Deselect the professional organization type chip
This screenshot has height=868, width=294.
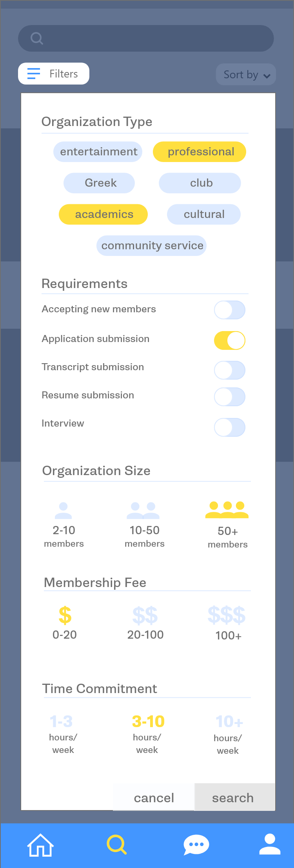pyautogui.click(x=200, y=151)
